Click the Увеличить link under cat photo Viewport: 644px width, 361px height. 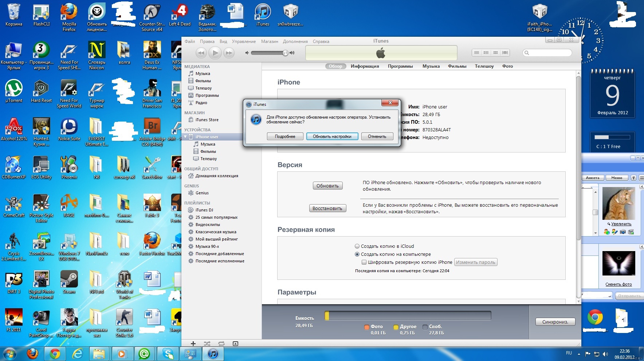pos(621,224)
